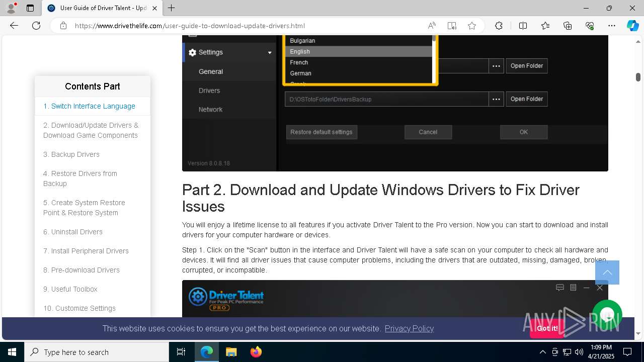Click the browser Back arrow

(x=14, y=26)
